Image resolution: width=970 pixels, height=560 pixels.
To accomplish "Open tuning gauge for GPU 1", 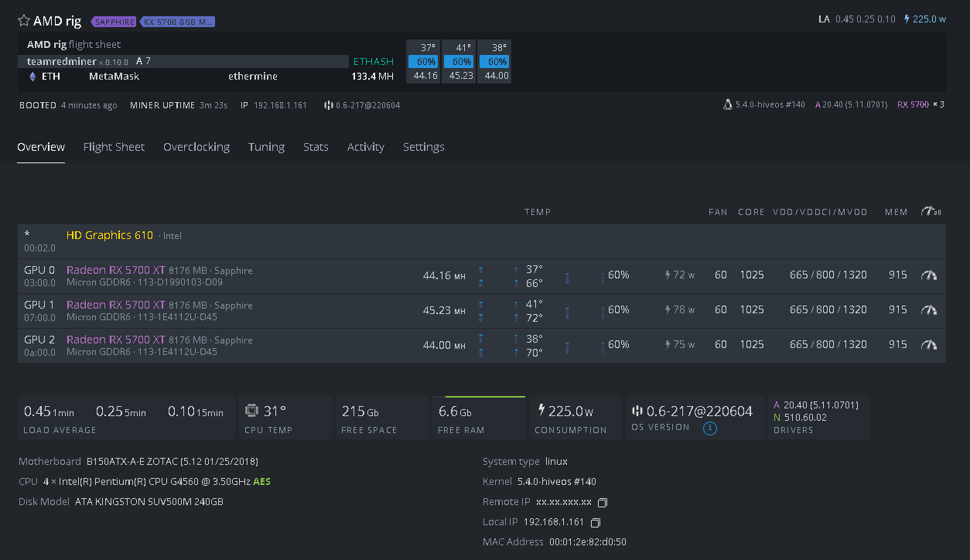I will (929, 310).
